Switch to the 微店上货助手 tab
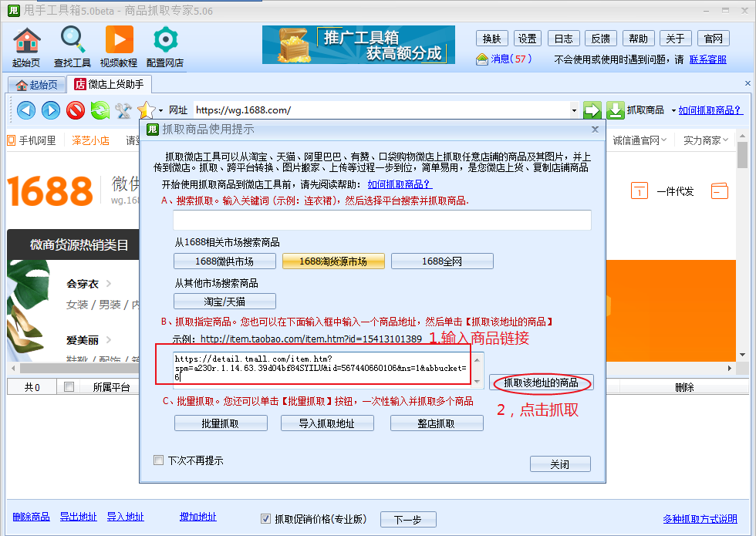 click(109, 84)
